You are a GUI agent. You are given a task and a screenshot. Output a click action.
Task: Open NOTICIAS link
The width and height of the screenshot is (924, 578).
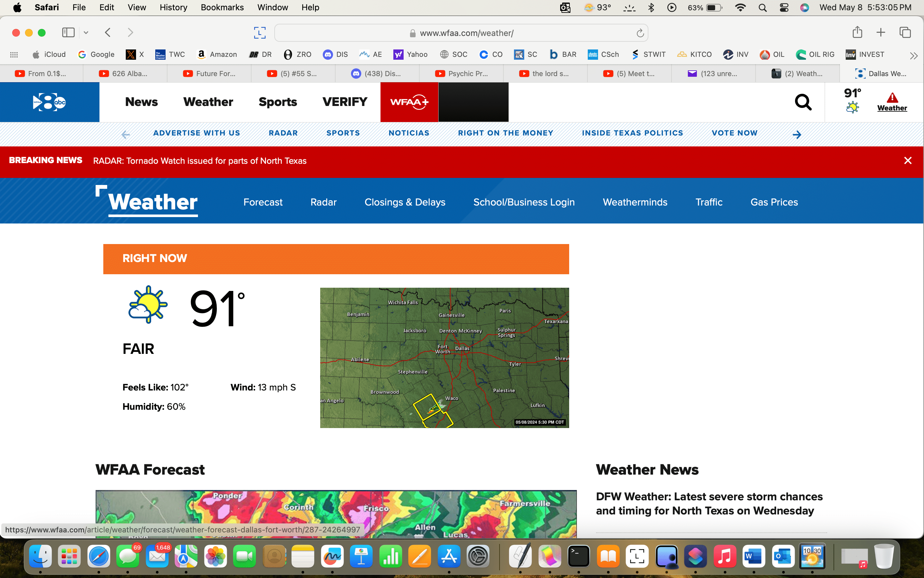tap(409, 133)
